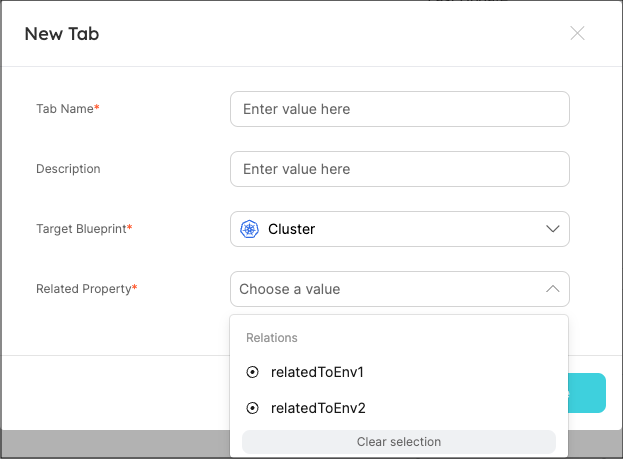Click the Relations group header text
The width and height of the screenshot is (623, 459).
pos(272,338)
